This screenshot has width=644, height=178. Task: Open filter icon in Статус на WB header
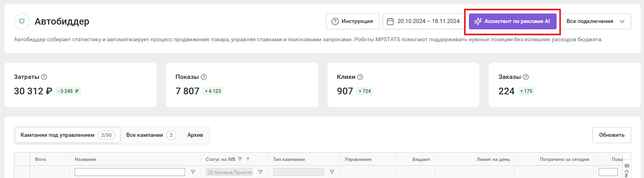(240, 159)
